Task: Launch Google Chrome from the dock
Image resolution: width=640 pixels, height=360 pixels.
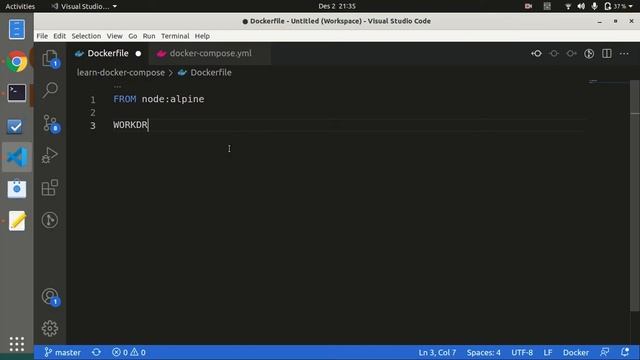Action: coord(17,62)
